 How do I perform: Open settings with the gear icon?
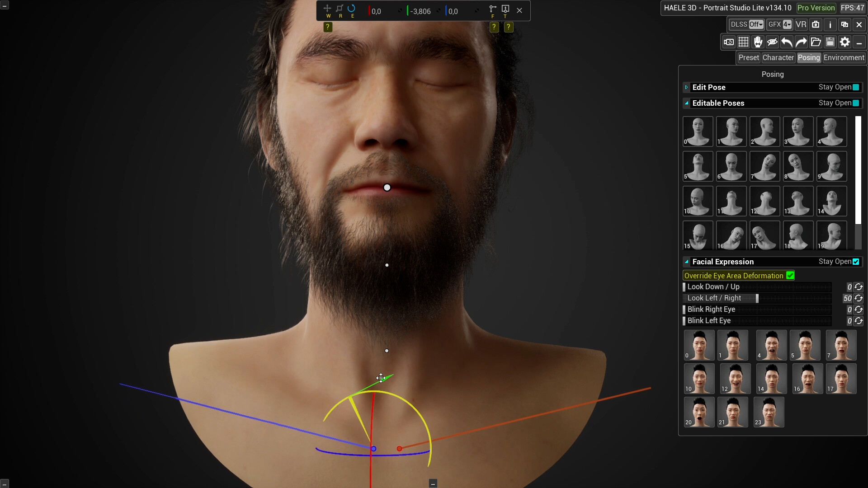click(844, 42)
